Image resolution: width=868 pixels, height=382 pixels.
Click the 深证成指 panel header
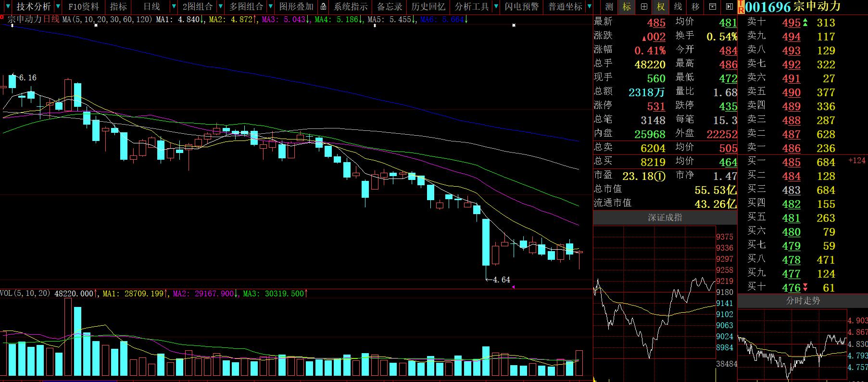(665, 218)
